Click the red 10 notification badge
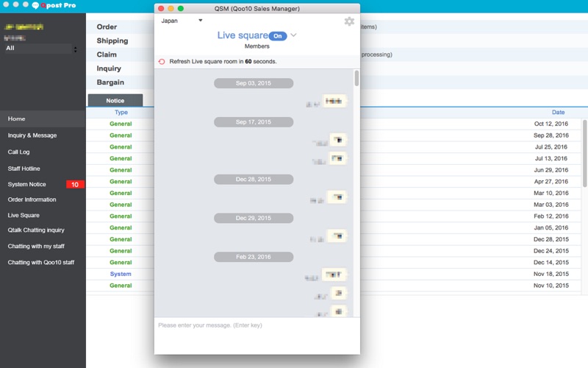 (75, 185)
